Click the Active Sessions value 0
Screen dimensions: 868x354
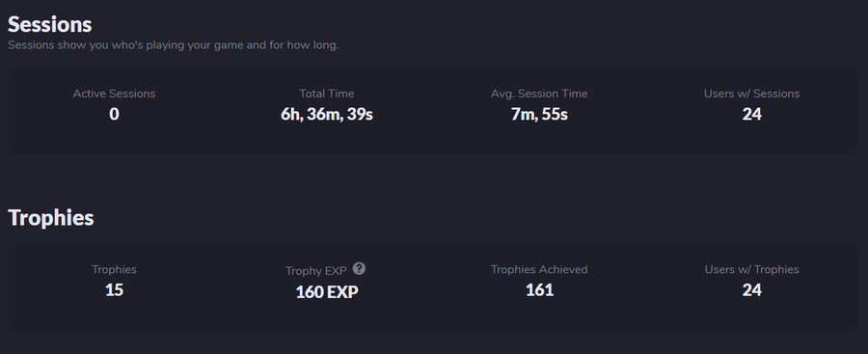[x=114, y=114]
